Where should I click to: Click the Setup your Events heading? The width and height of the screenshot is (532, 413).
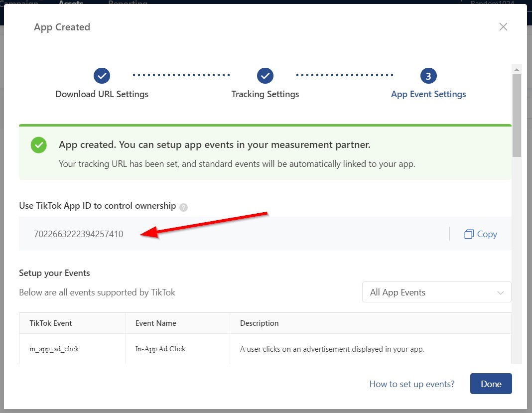(54, 273)
